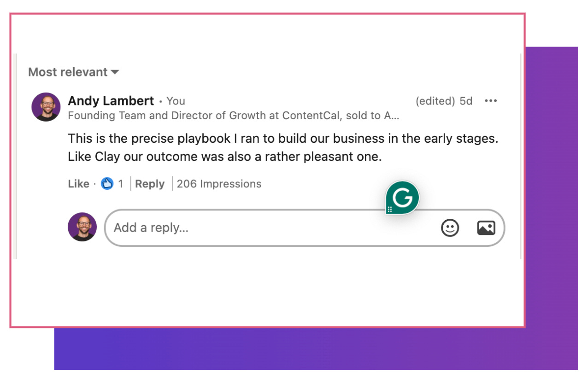Open the emoji picker smiley icon
The width and height of the screenshot is (588, 385).
tap(450, 228)
